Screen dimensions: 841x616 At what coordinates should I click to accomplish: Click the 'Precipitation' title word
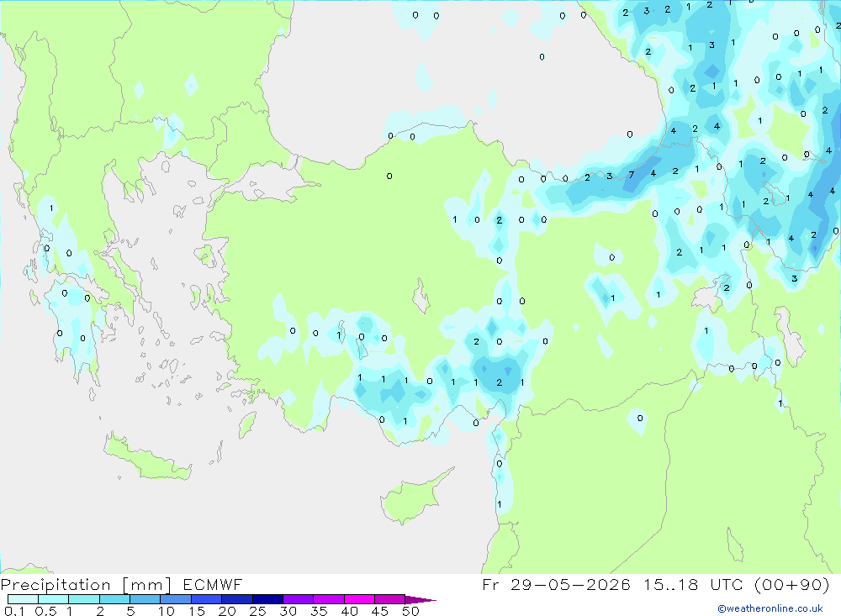pyautogui.click(x=56, y=585)
